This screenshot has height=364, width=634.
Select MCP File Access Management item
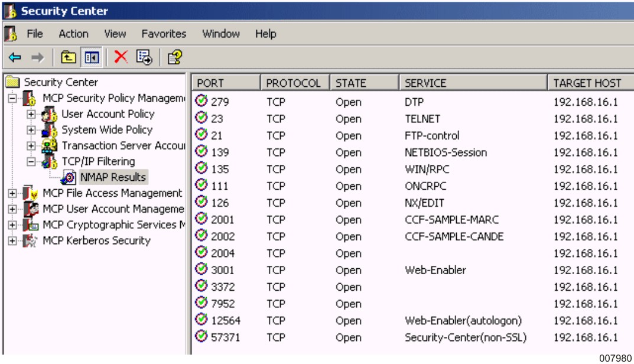112,193
